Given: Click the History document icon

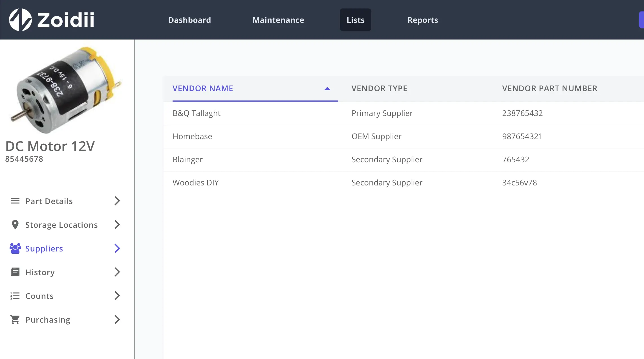Looking at the screenshot, I should [15, 272].
